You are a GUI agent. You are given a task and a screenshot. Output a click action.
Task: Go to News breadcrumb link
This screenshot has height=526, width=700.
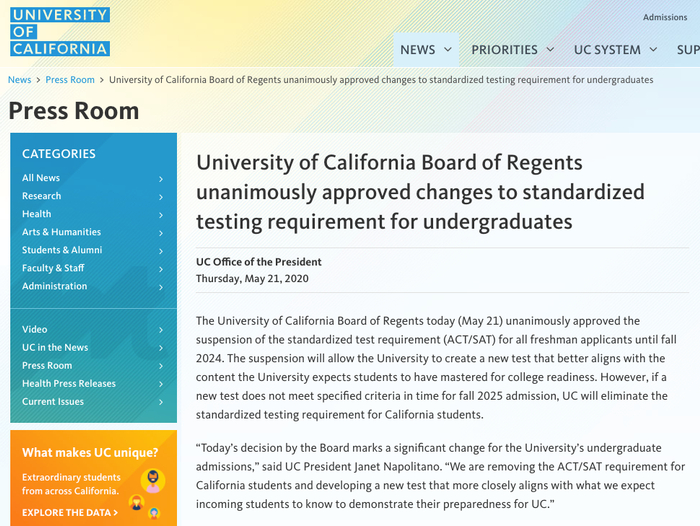click(x=20, y=80)
